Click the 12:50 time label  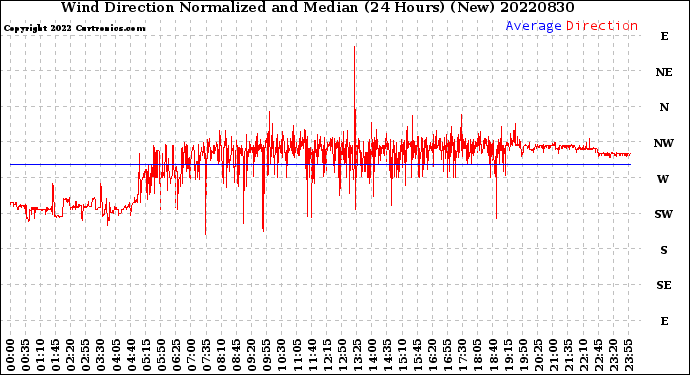[342, 356]
